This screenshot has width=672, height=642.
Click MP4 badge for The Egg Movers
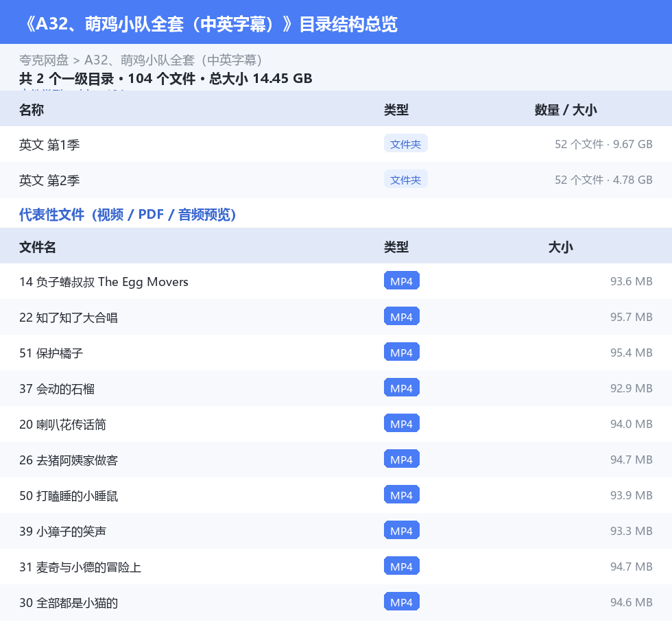tap(402, 281)
